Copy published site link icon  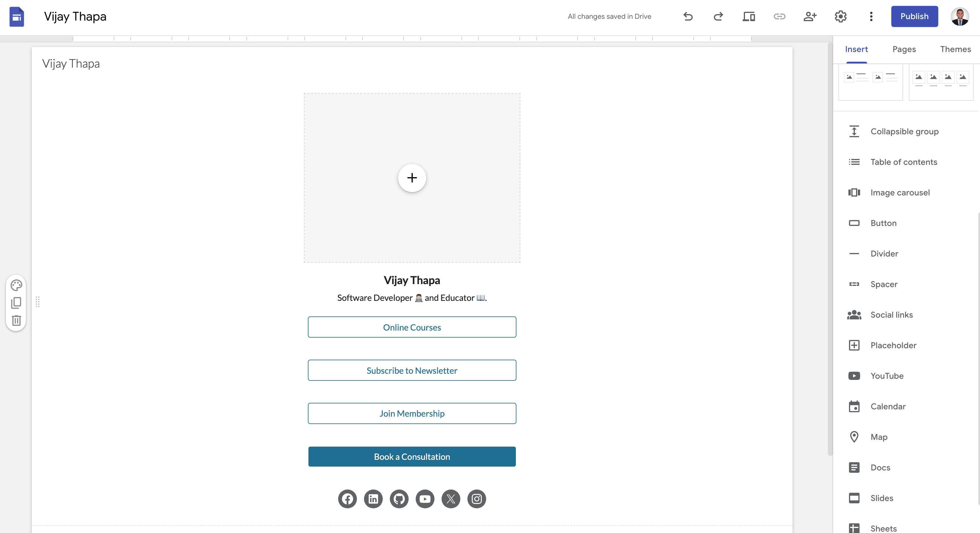780,16
